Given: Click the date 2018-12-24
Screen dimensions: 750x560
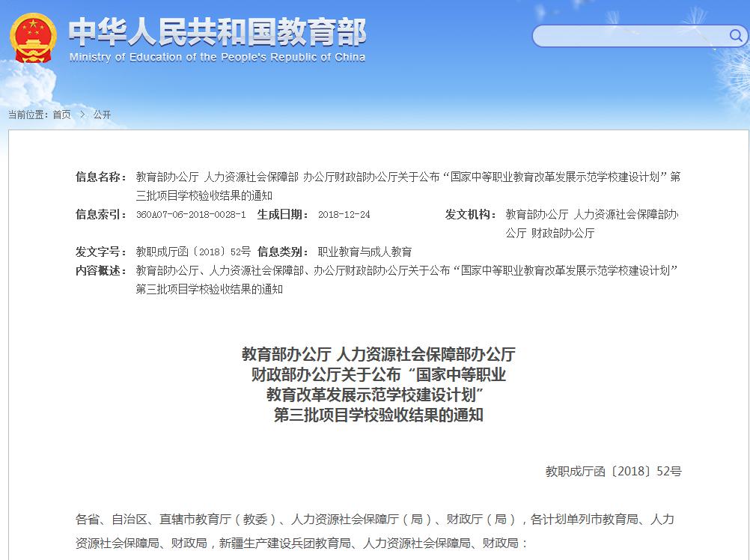Looking at the screenshot, I should 344,215.
